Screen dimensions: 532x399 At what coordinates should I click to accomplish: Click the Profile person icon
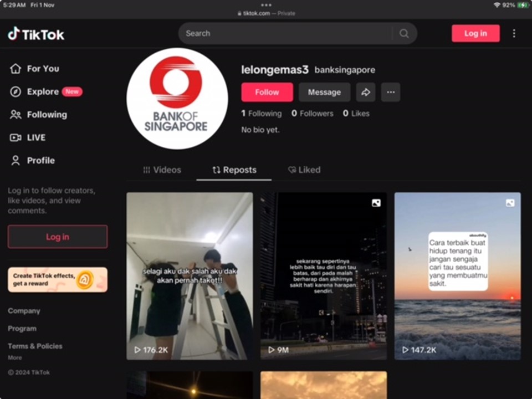(x=16, y=161)
